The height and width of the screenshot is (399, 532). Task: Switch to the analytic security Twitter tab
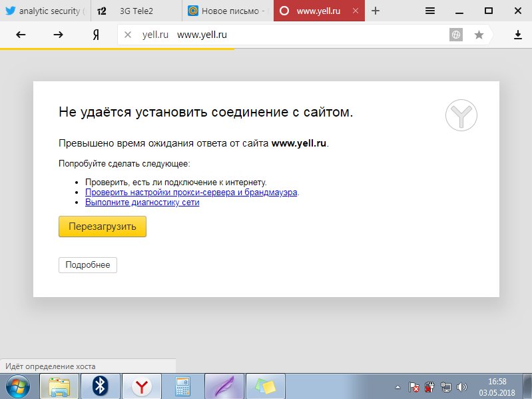tap(45, 11)
